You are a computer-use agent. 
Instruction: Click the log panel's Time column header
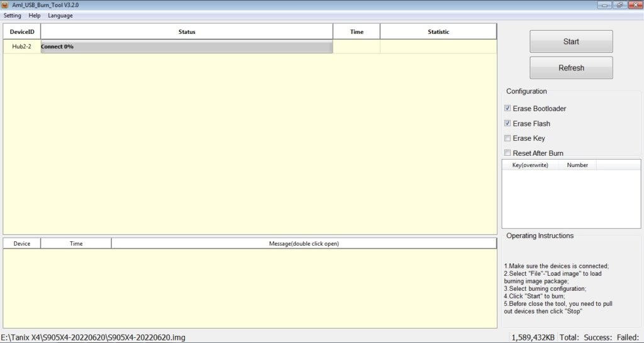pyautogui.click(x=76, y=243)
